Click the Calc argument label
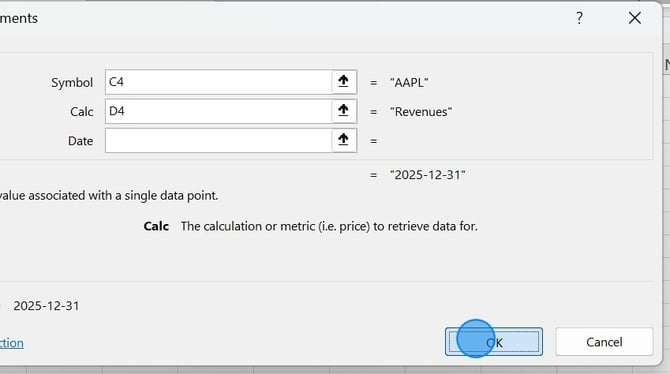 [x=82, y=112]
